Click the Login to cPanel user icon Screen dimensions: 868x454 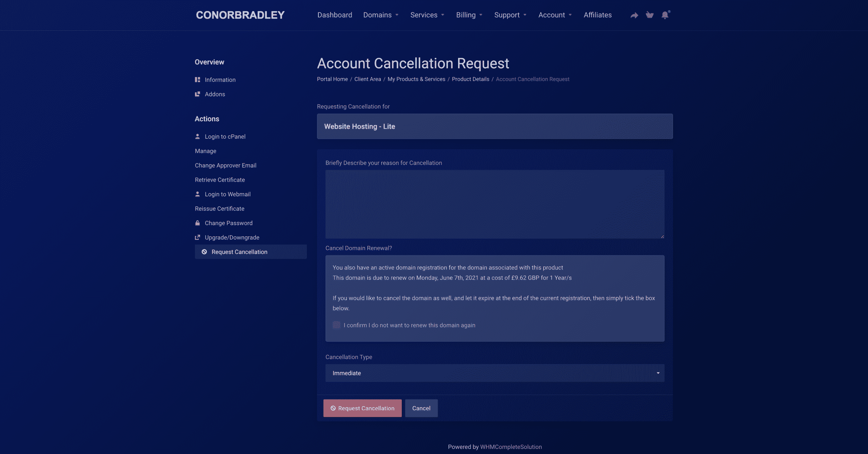(x=197, y=137)
